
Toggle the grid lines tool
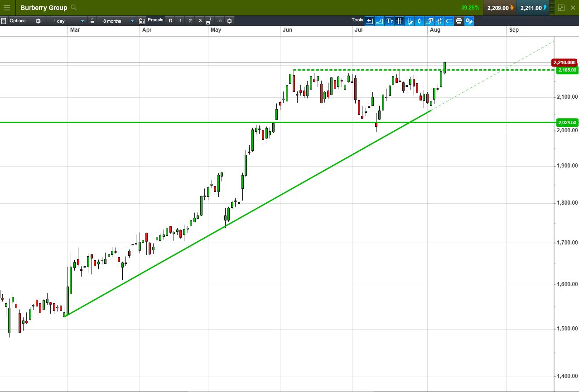(399, 21)
